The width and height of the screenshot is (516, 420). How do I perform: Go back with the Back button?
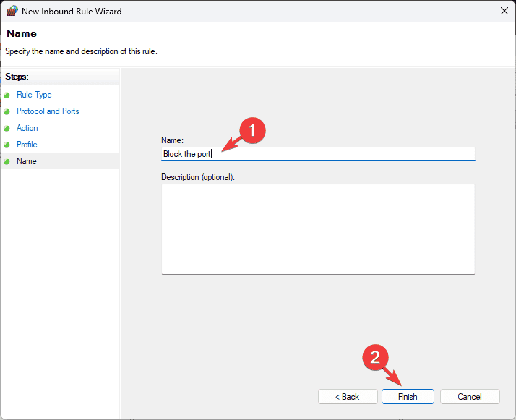point(348,397)
